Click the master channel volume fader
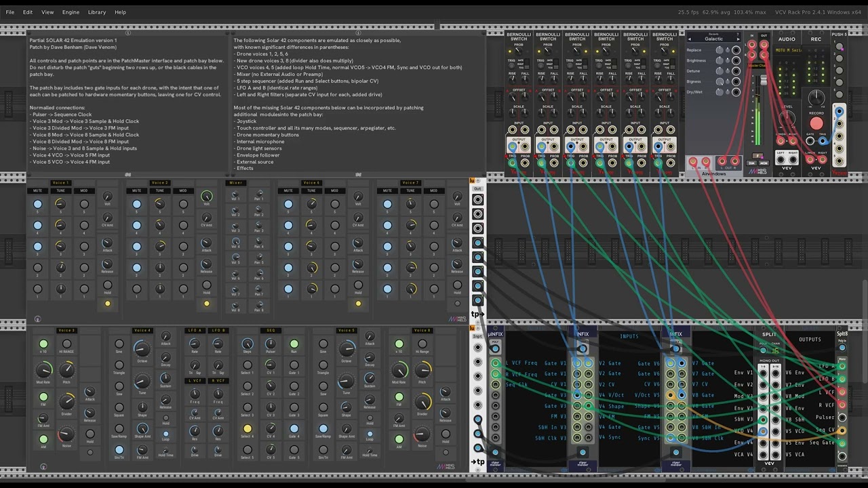 coord(764,81)
